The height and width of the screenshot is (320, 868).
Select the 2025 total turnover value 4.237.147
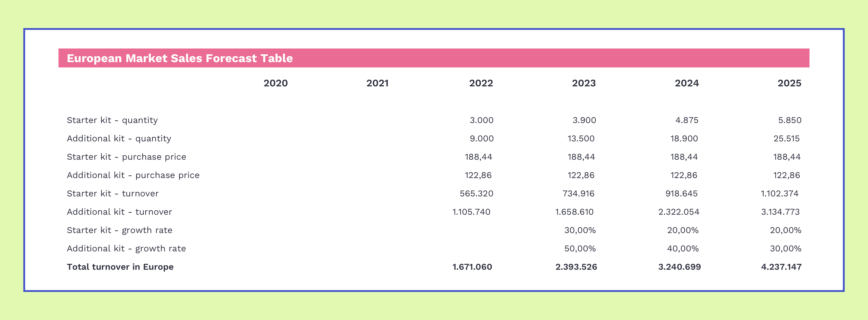pyautogui.click(x=781, y=267)
